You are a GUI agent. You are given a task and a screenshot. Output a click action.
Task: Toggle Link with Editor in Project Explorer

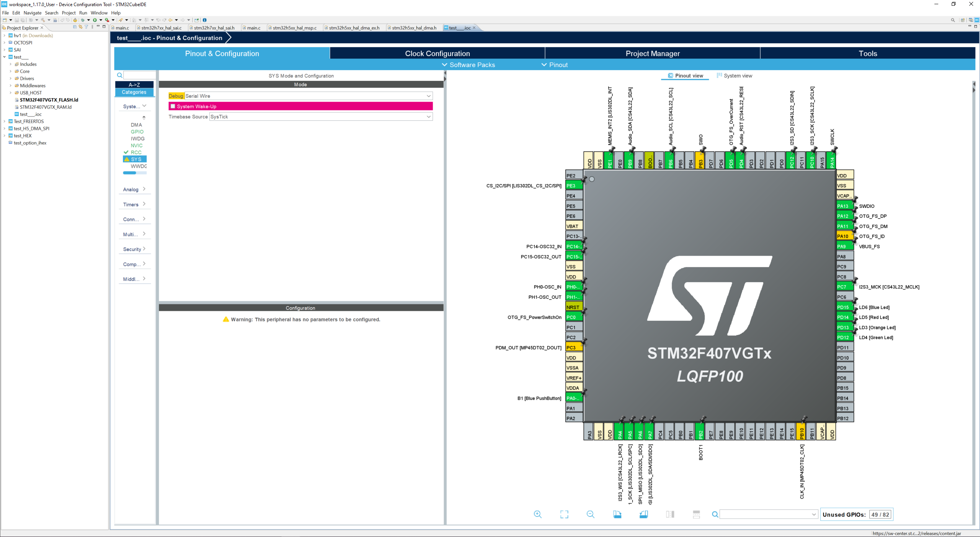point(80,27)
